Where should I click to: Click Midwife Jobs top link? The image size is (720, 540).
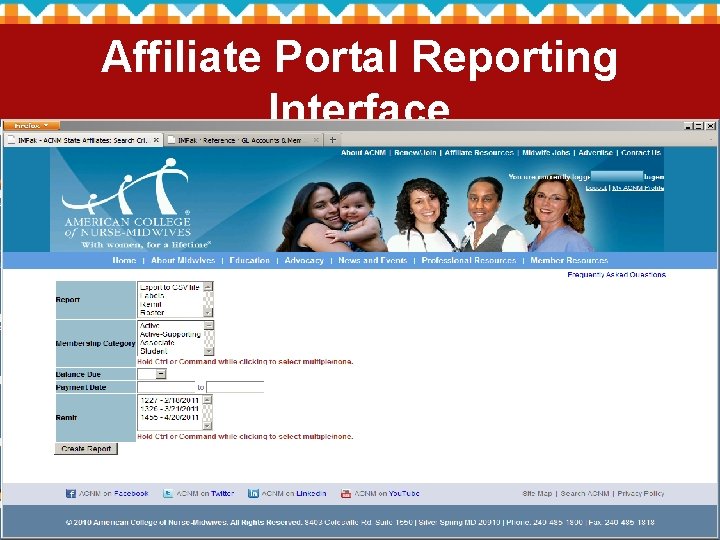[x=546, y=152]
